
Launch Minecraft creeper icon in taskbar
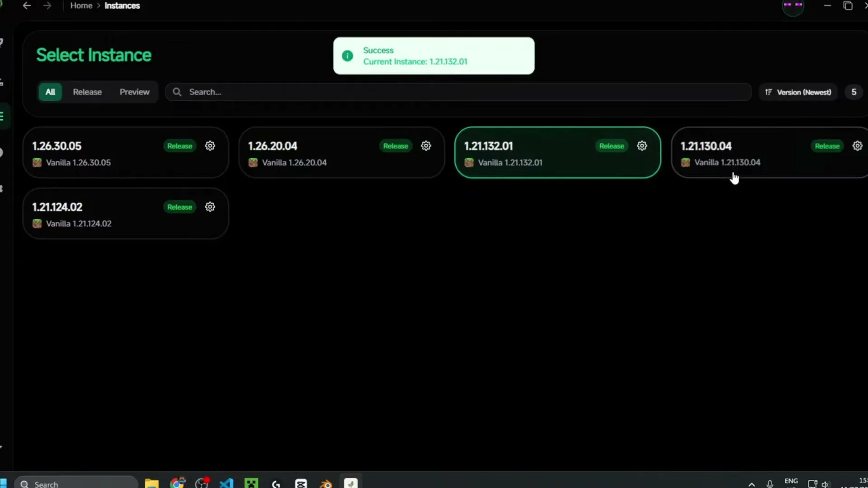coord(251,483)
